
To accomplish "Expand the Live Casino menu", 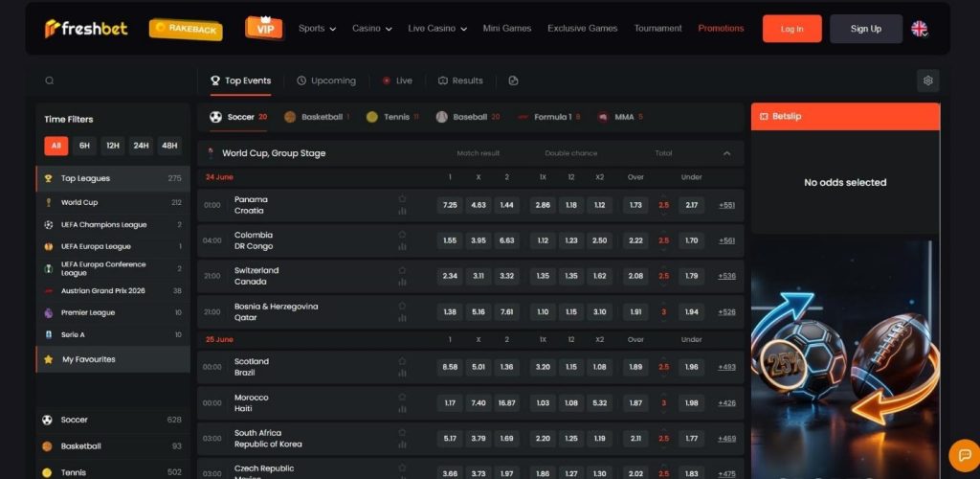I will pos(437,28).
